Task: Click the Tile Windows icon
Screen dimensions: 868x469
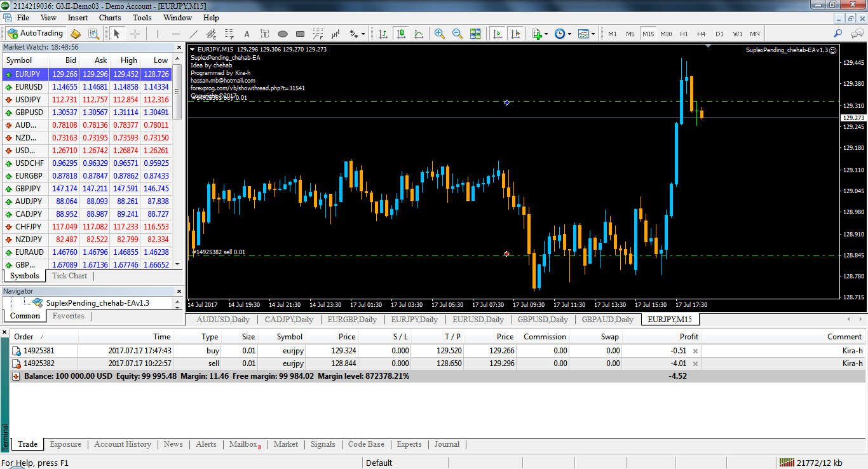Action: (x=475, y=34)
